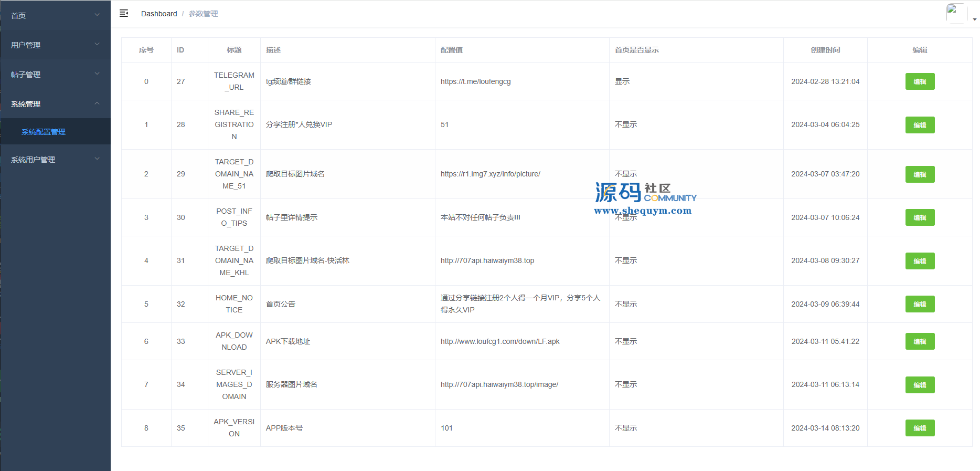Expand the 系统用户管理 sidebar menu
The image size is (980, 471).
coord(55,159)
